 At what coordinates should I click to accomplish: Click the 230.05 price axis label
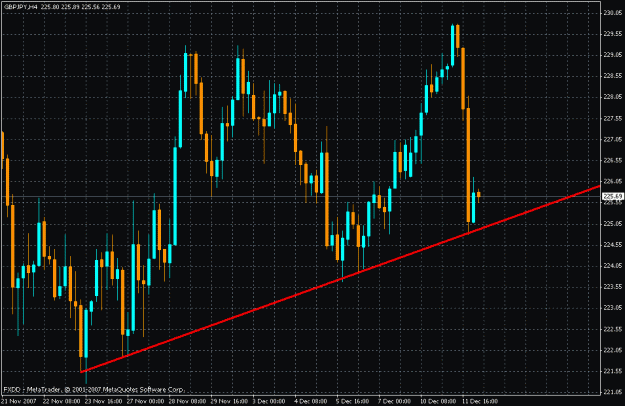613,13
